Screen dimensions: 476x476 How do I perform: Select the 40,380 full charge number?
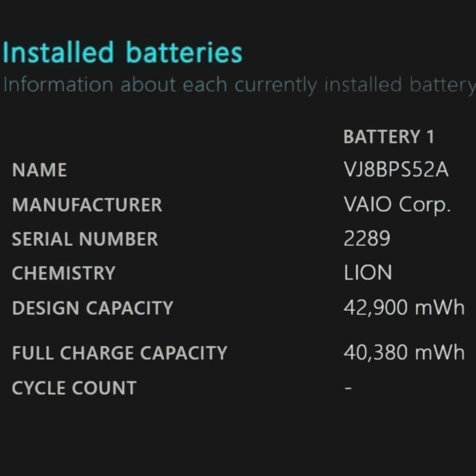coord(376,353)
